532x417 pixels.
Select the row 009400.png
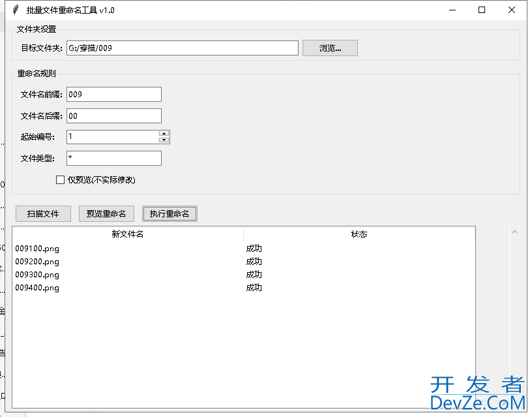coord(244,288)
